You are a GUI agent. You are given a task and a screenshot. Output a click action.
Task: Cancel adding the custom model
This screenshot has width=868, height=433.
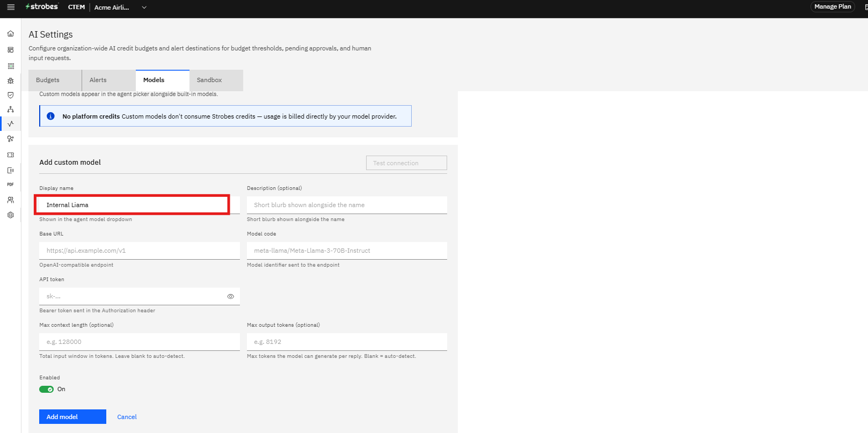127,417
